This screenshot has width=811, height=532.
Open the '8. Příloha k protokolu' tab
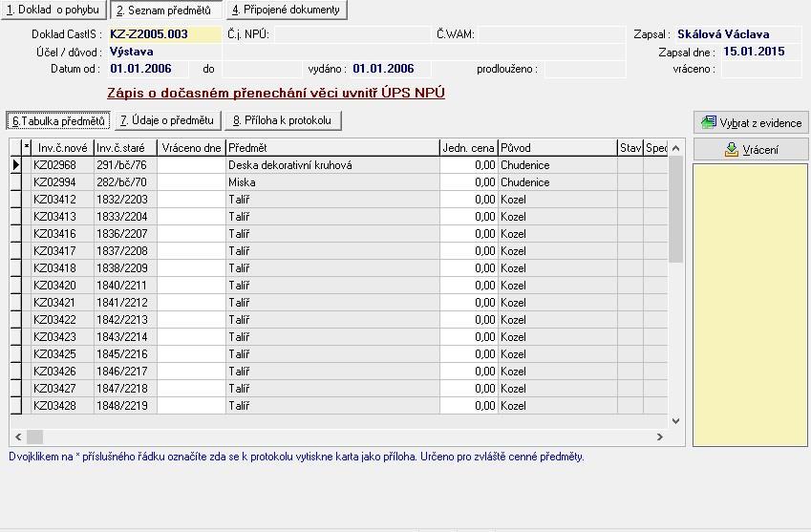coord(283,120)
